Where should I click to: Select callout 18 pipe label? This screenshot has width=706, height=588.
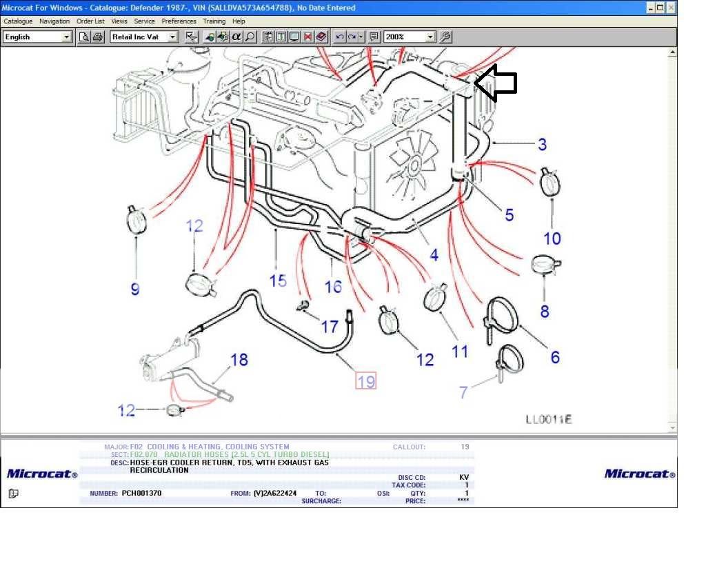239,360
